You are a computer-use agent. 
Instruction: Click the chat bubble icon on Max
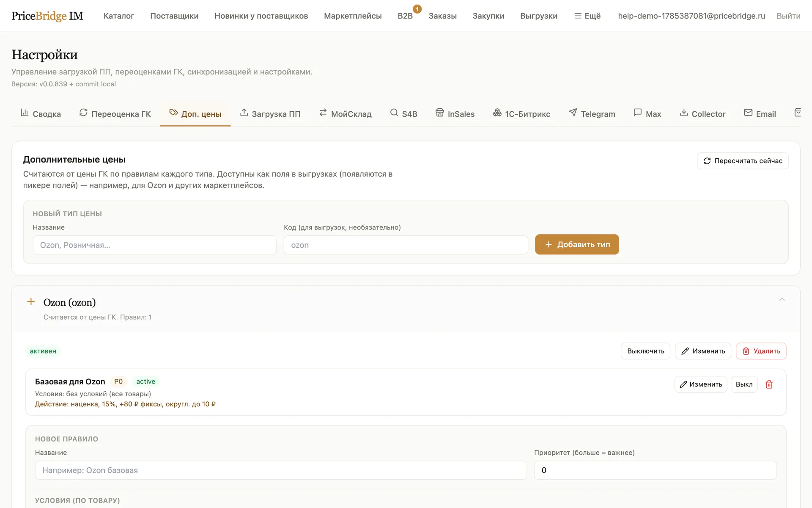[x=638, y=113]
